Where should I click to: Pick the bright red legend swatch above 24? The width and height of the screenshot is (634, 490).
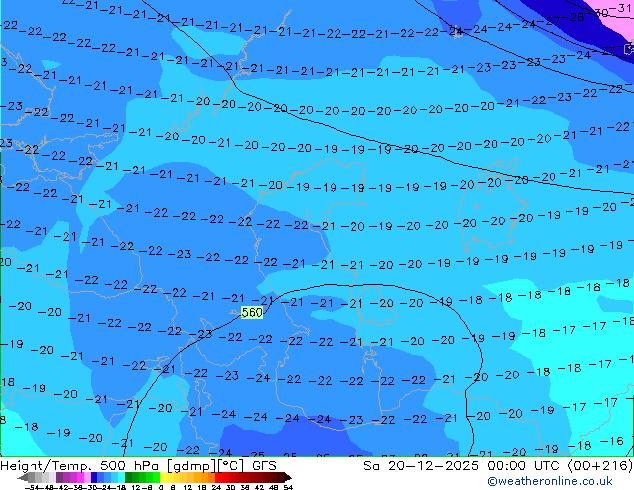[x=218, y=477]
